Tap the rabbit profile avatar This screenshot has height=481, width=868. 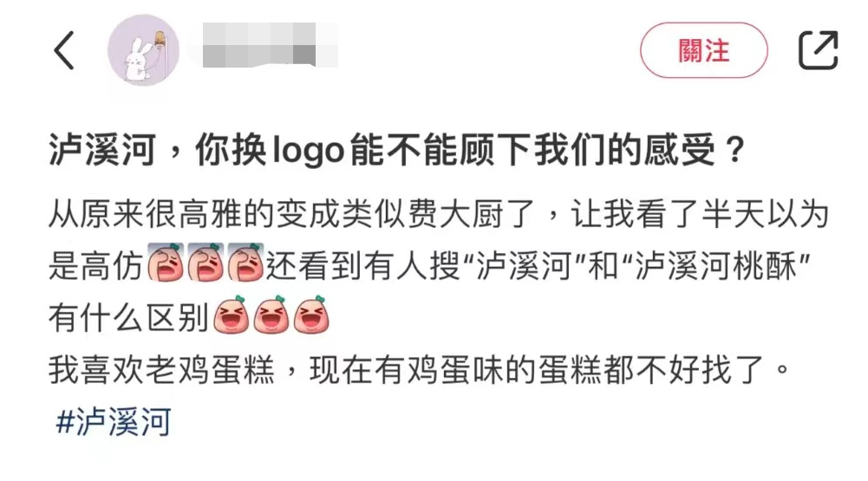(143, 50)
